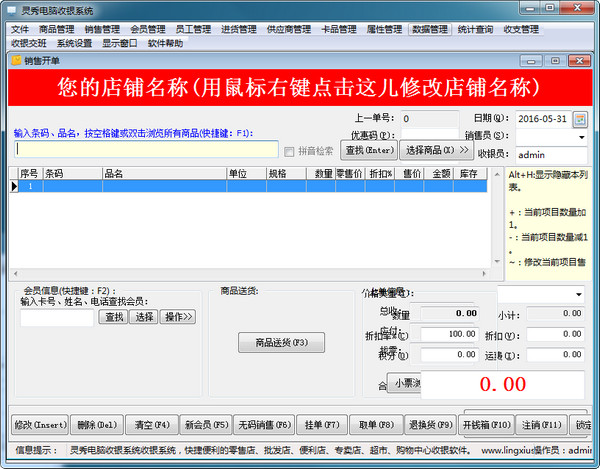
Task: Enable the pinyin search checkbox
Action: pos(290,151)
